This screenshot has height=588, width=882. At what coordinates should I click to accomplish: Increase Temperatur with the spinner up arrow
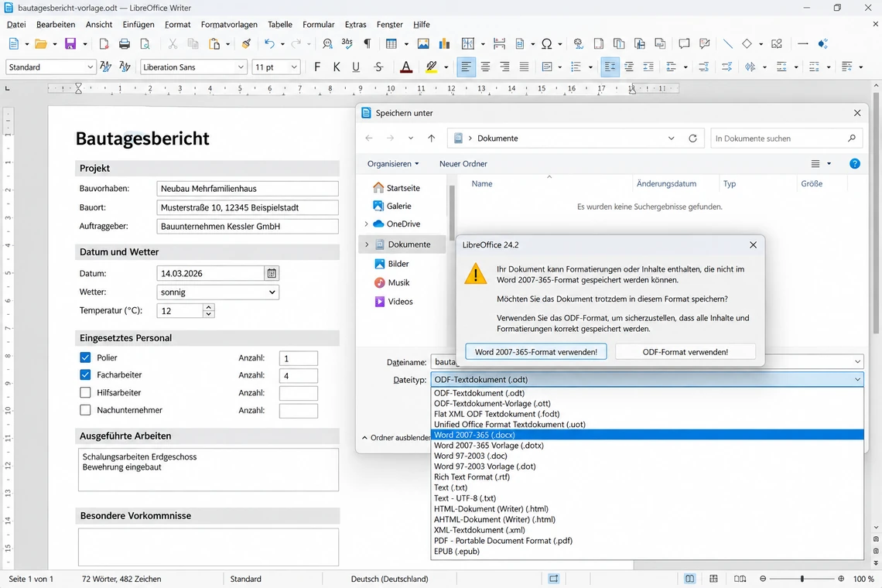[209, 307]
